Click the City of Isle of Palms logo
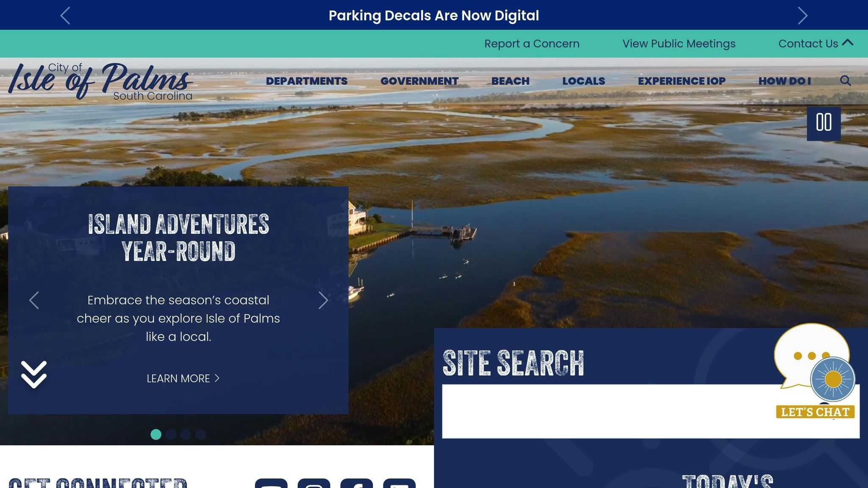This screenshot has height=488, width=868. click(x=101, y=81)
